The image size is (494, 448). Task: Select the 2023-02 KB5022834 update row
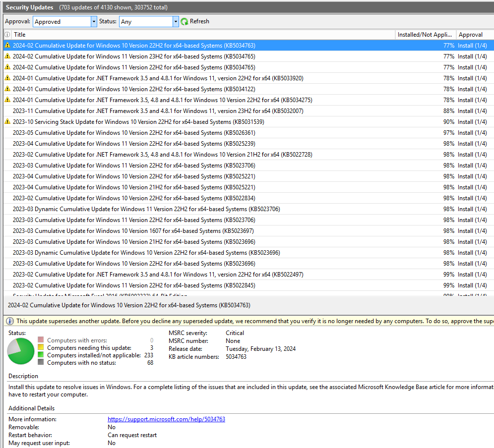point(248,198)
